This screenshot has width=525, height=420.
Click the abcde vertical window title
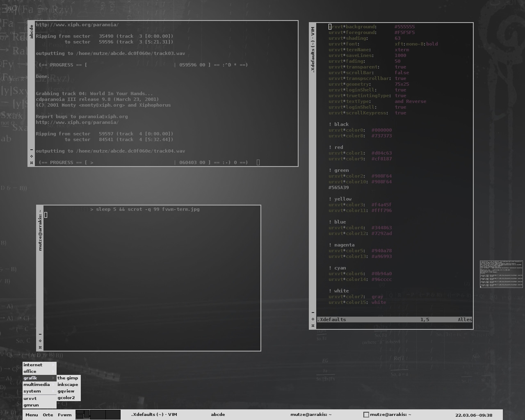(32, 32)
